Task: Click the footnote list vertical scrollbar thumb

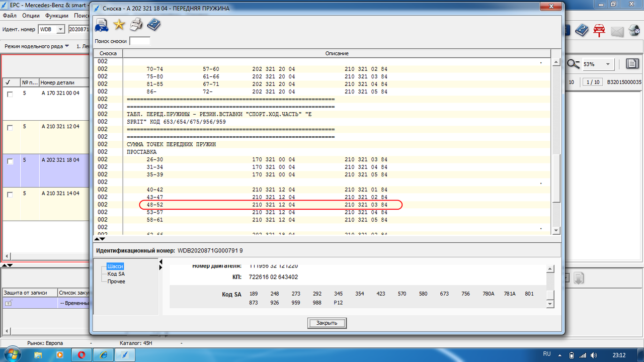Action: tap(556, 178)
